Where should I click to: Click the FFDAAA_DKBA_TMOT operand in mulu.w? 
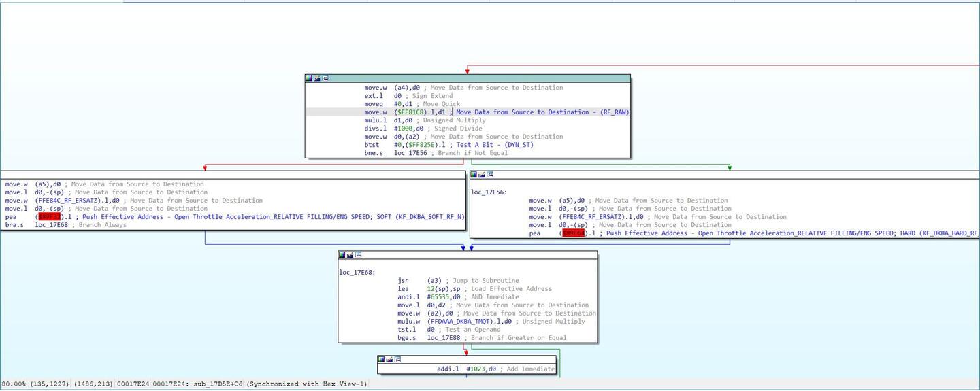tap(461, 322)
